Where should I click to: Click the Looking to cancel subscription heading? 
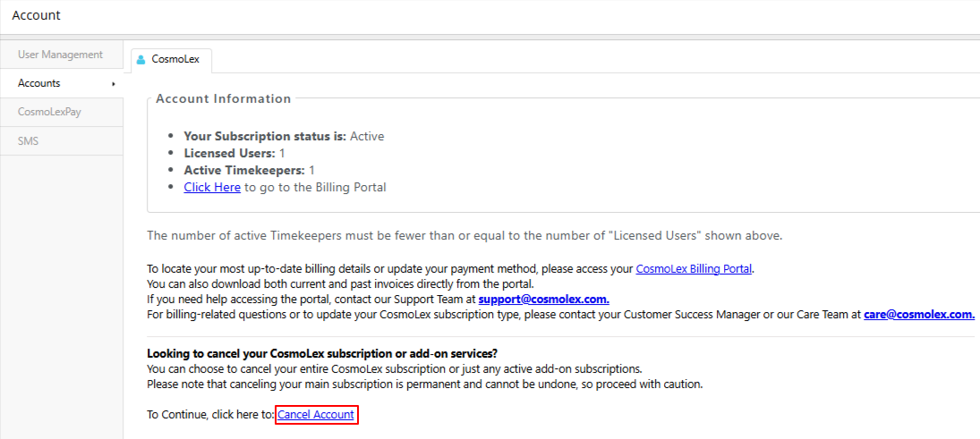[322, 353]
